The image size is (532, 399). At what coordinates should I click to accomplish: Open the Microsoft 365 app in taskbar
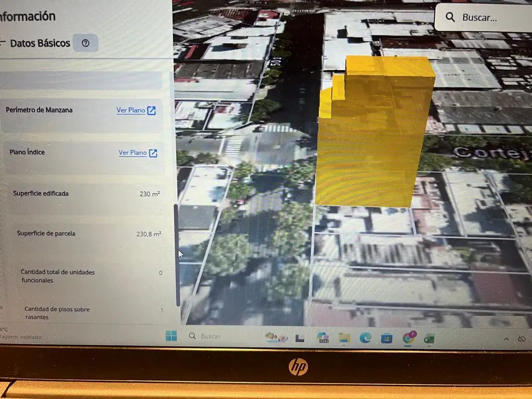tap(323, 337)
